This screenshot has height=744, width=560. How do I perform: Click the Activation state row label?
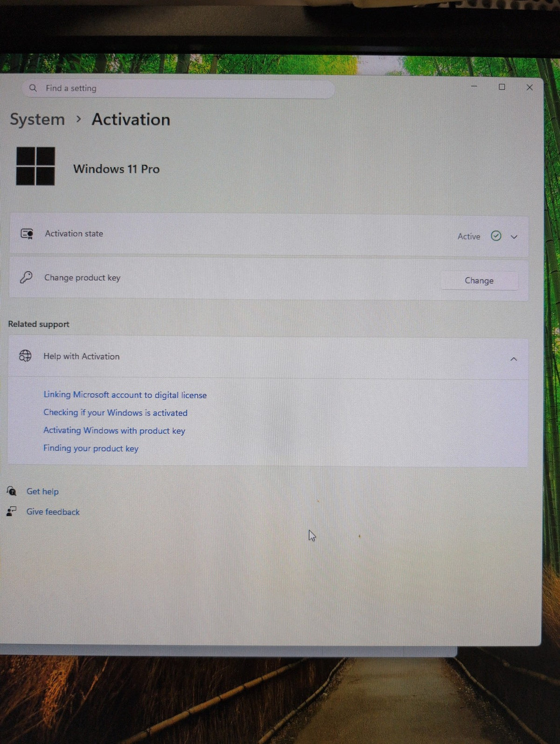[x=74, y=234]
